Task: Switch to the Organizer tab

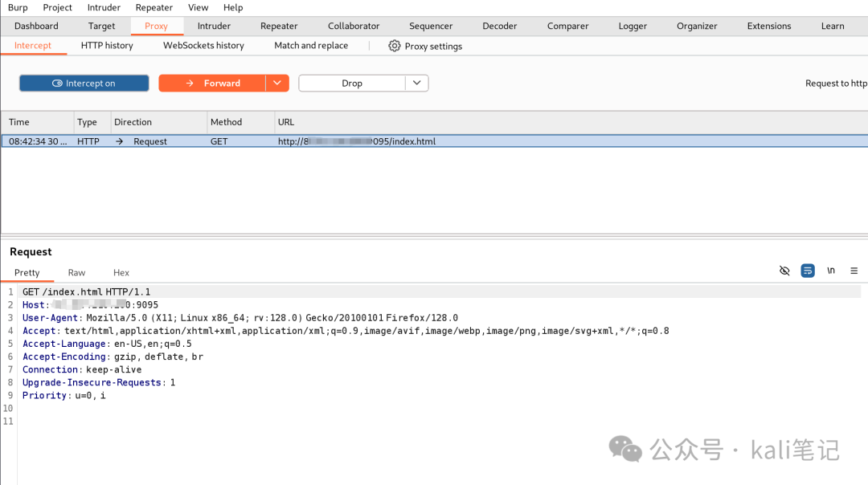Action: coord(697,26)
